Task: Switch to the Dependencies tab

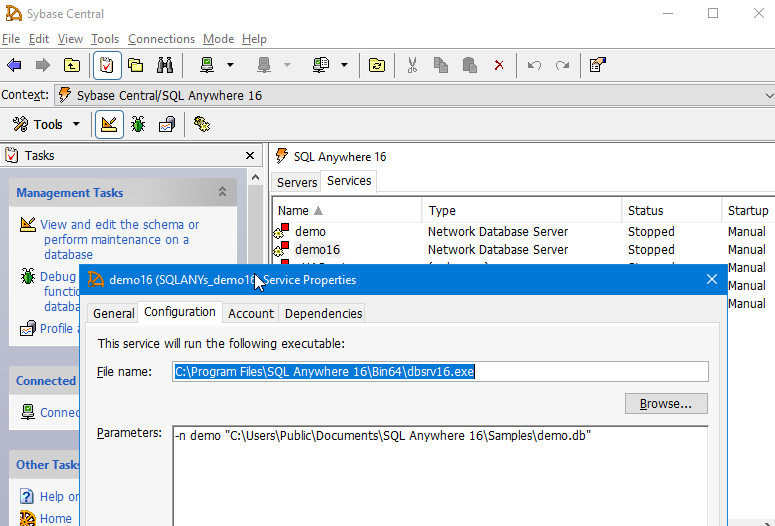Action: point(323,313)
